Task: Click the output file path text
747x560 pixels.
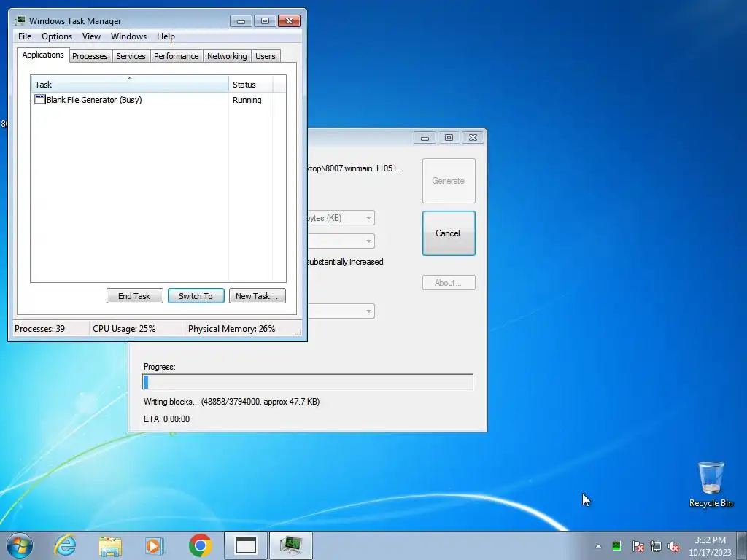Action: [x=355, y=168]
